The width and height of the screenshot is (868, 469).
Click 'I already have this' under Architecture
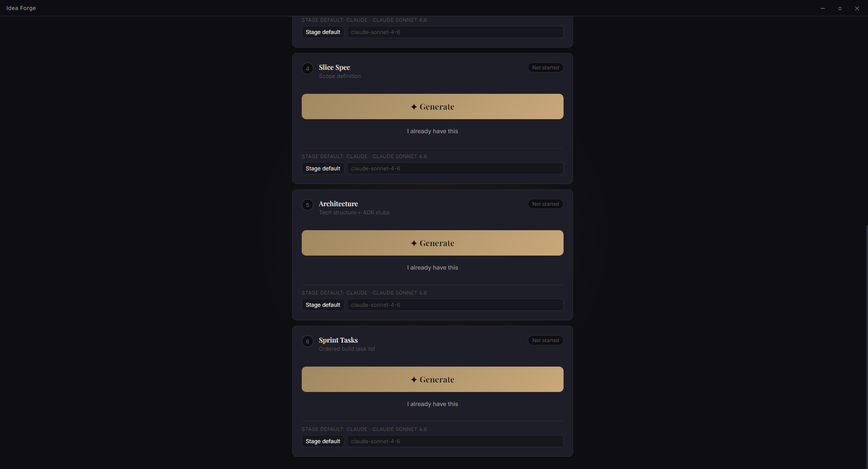[432, 268]
